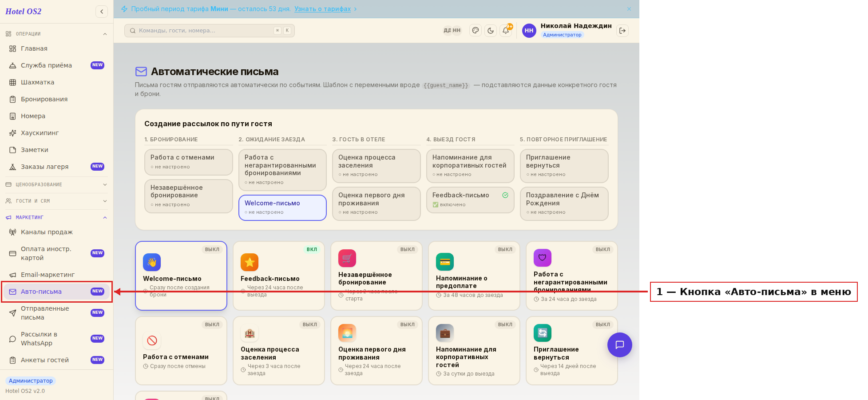Open the chat bubble floating button
Screen dimensions: 868x400
620,345
